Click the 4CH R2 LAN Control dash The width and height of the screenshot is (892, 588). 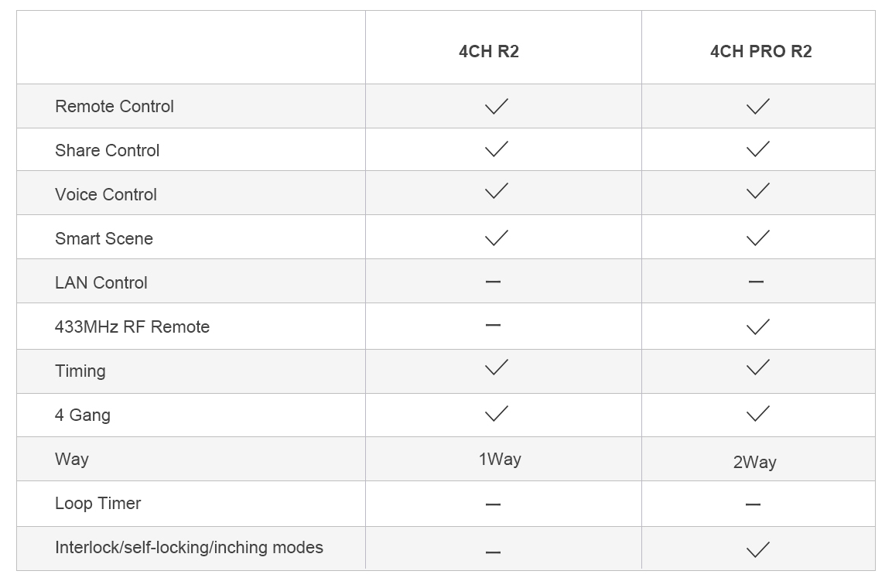[x=494, y=282]
